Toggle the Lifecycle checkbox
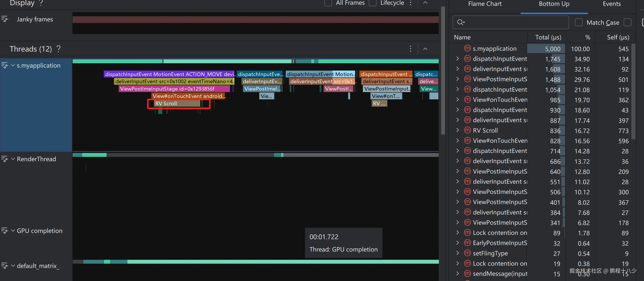Viewport: 644px width, 281px height. [x=372, y=3]
